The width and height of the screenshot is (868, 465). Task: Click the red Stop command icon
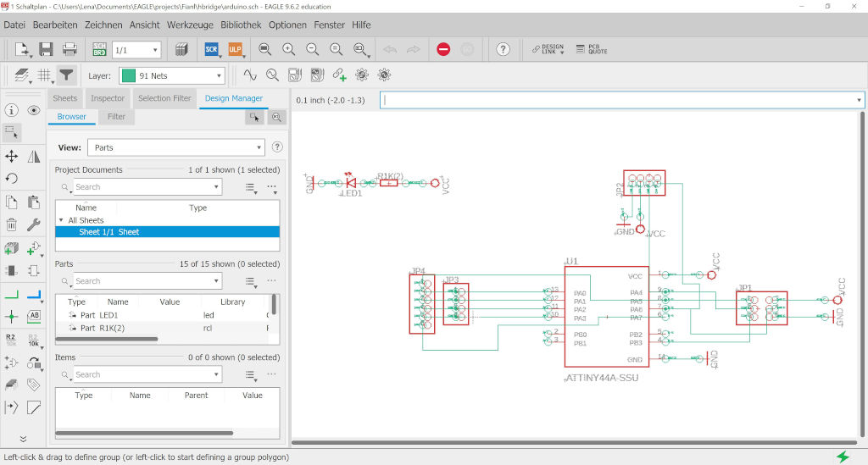[443, 49]
